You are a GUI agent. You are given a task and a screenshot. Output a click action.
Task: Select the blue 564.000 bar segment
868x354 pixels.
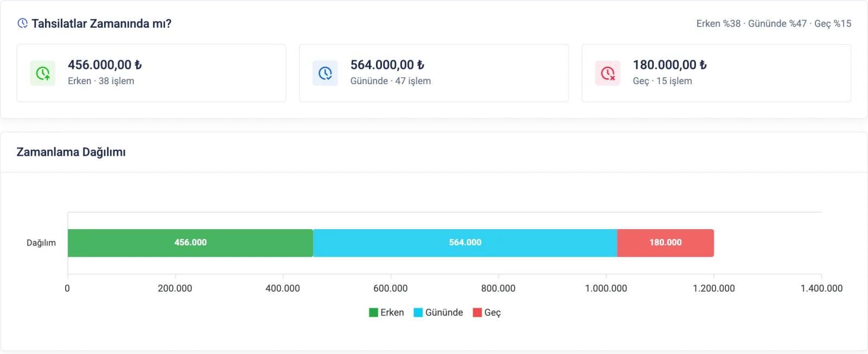(465, 243)
